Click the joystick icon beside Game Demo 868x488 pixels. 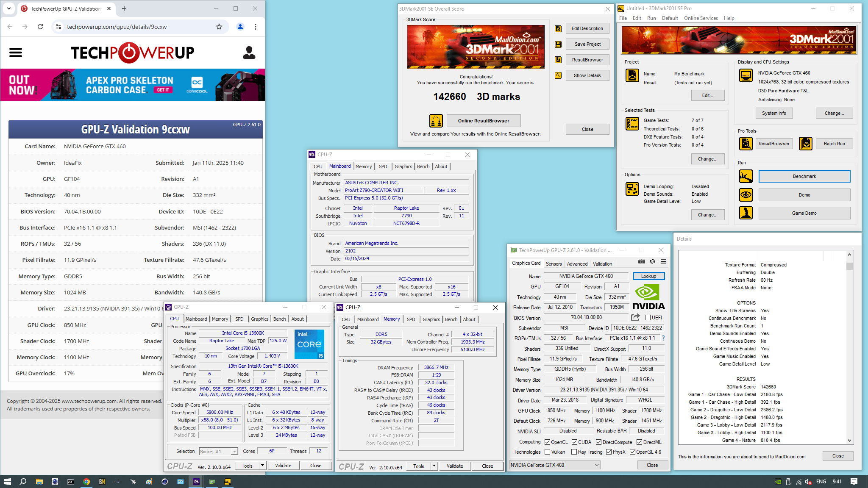point(746,213)
